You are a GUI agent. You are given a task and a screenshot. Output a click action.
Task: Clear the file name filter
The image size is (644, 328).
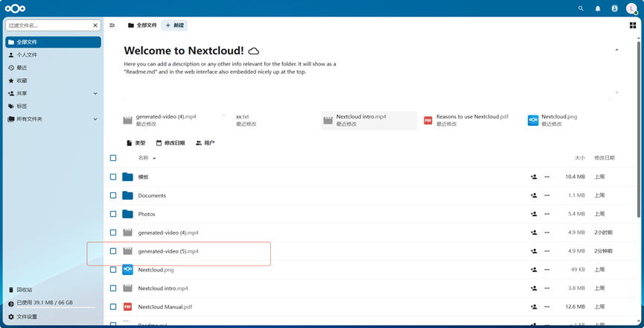tap(95, 25)
